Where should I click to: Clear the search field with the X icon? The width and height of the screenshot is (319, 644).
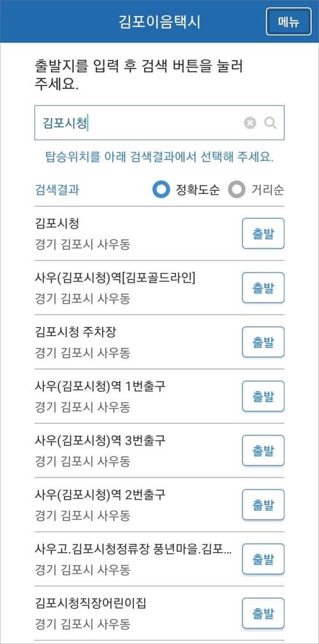[x=249, y=123]
